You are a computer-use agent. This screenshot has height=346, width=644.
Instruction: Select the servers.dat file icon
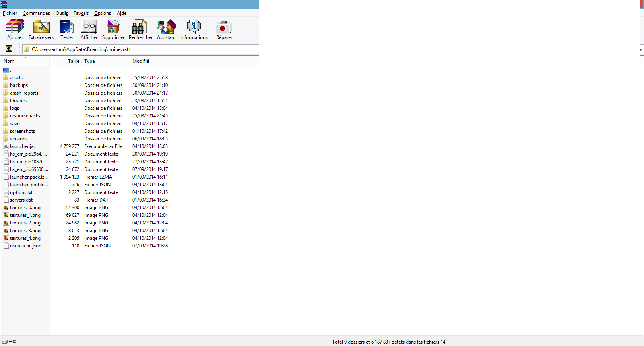pos(6,200)
